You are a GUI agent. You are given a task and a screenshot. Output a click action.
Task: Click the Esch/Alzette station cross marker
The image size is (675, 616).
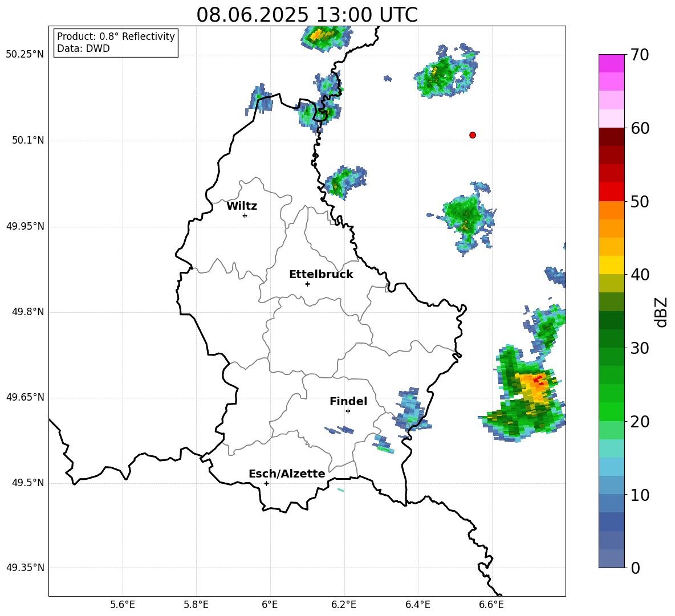[x=266, y=483]
